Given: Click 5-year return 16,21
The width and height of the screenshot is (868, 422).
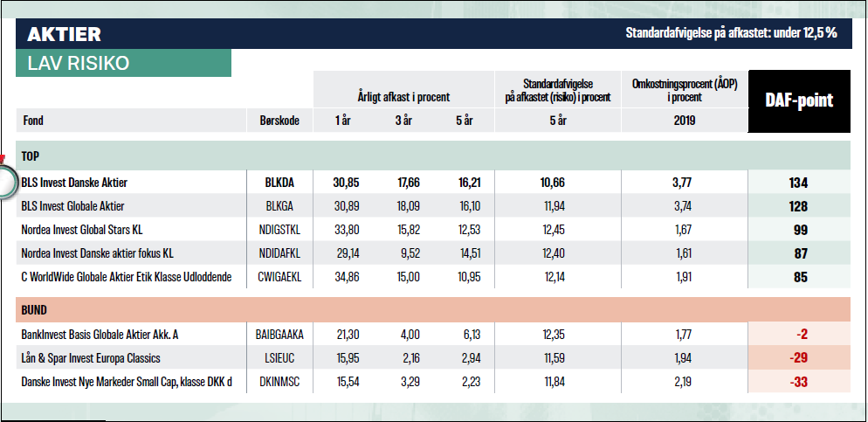Looking at the screenshot, I should [x=469, y=183].
